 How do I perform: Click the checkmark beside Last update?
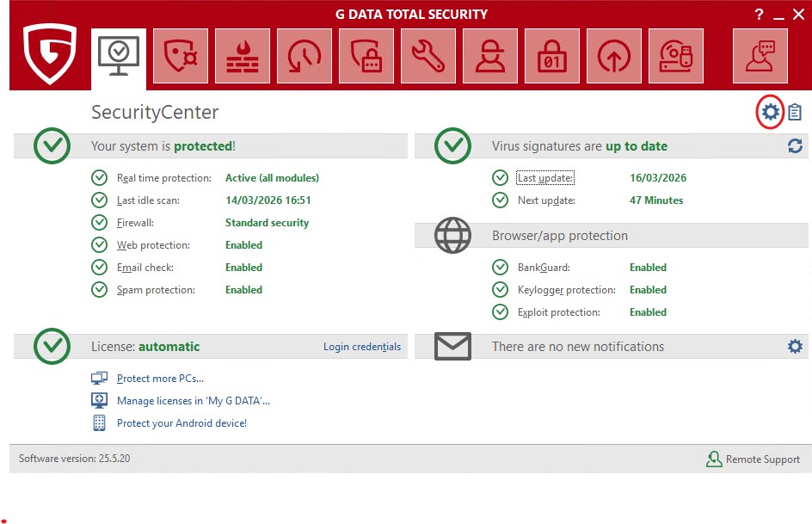click(500, 177)
